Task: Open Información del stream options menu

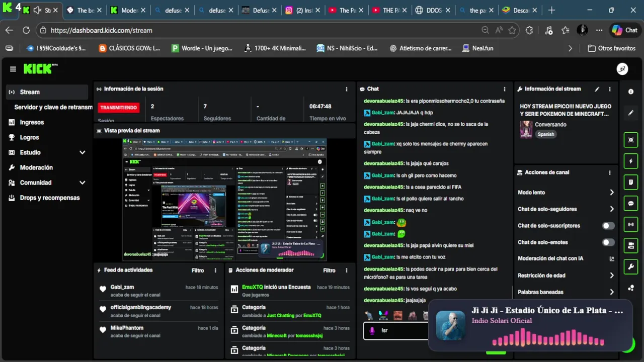Action: [610, 89]
